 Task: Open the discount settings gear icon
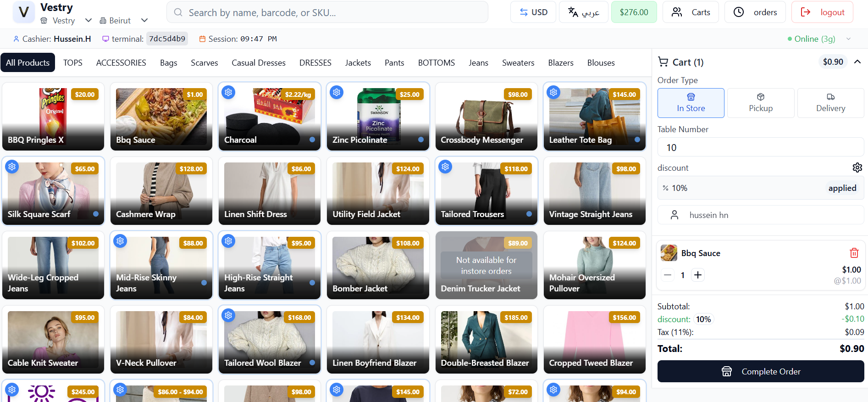click(x=857, y=167)
